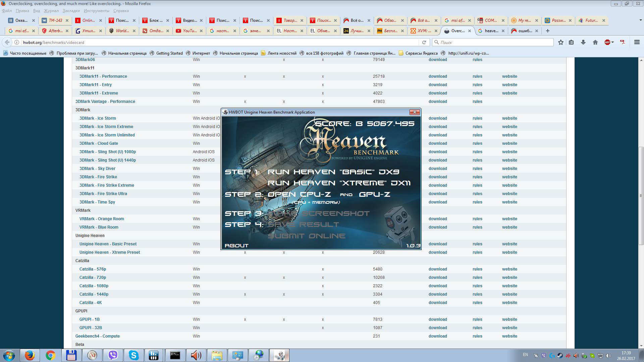
Task: Open Windows Explorer folder in the taskbar
Action: [217, 355]
